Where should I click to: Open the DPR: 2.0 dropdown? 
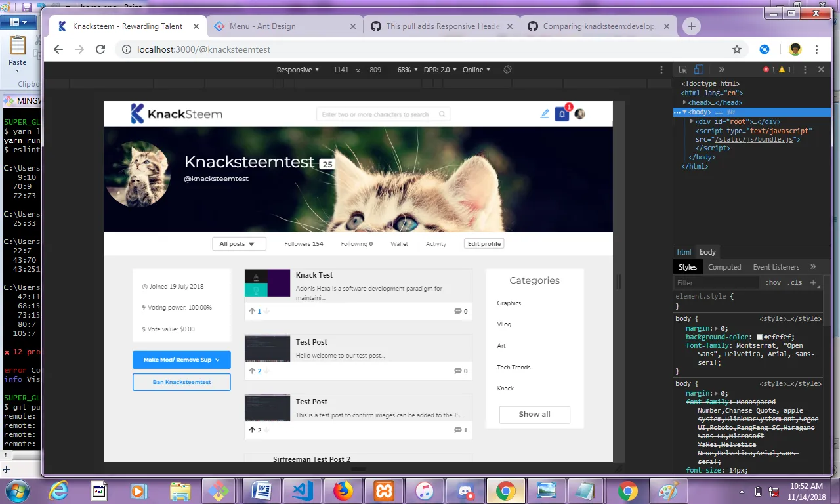[x=440, y=70]
